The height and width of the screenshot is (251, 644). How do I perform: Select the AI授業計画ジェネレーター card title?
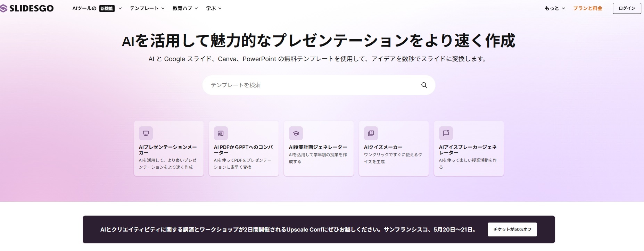pyautogui.click(x=318, y=147)
